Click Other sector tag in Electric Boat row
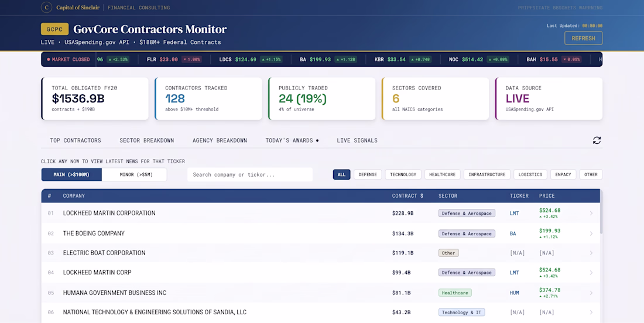The width and height of the screenshot is (644, 323). (x=448, y=253)
